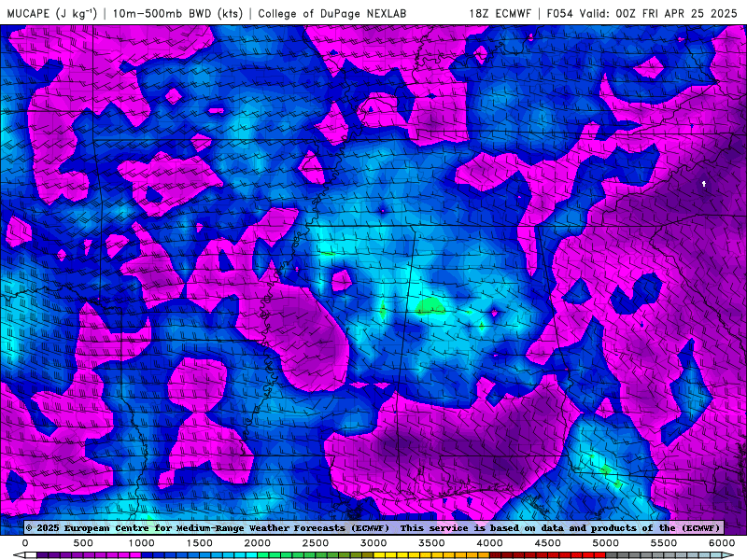The image size is (747, 560).
Task: Click the 5500 value on the color scale
Action: 664,543
